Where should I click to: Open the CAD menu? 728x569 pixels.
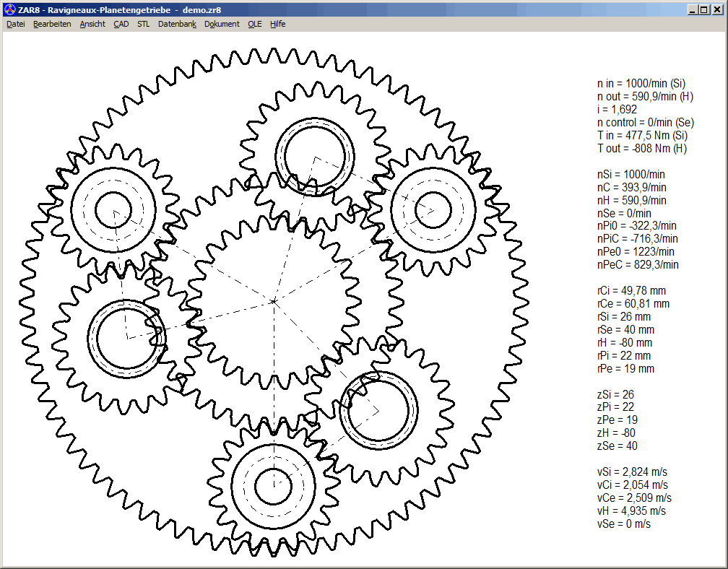121,24
